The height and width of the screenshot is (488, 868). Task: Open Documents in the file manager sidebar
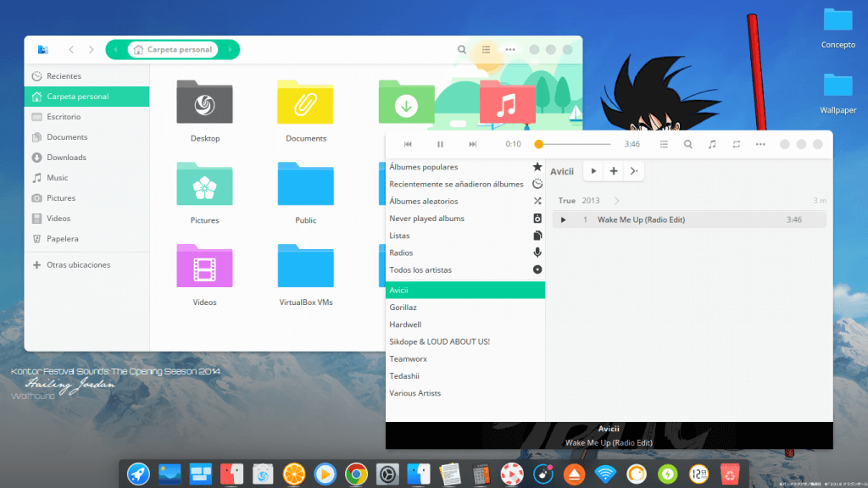point(87,136)
